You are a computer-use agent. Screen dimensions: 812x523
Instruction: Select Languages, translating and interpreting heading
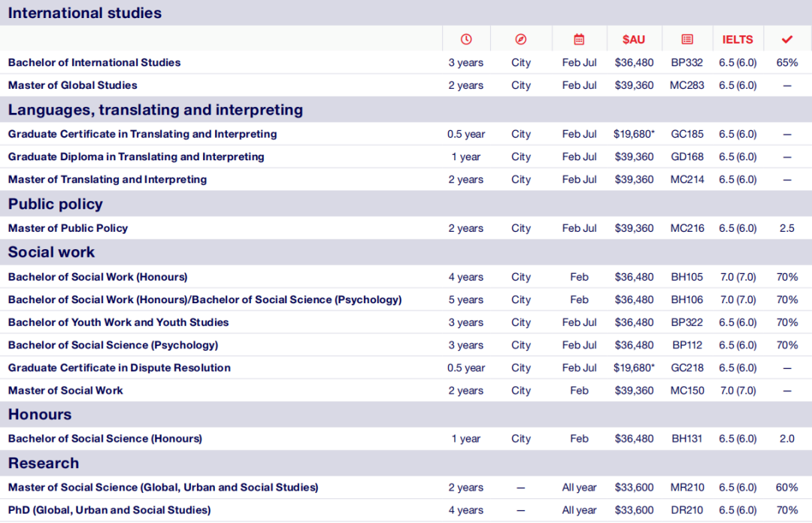tap(156, 110)
